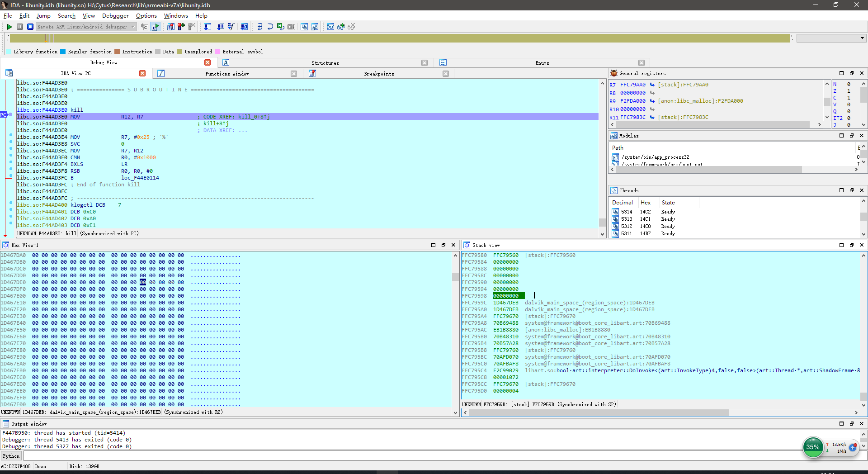Viewport: 868px width, 474px height.
Task: Click the Step into debugger icon
Action: click(x=259, y=27)
